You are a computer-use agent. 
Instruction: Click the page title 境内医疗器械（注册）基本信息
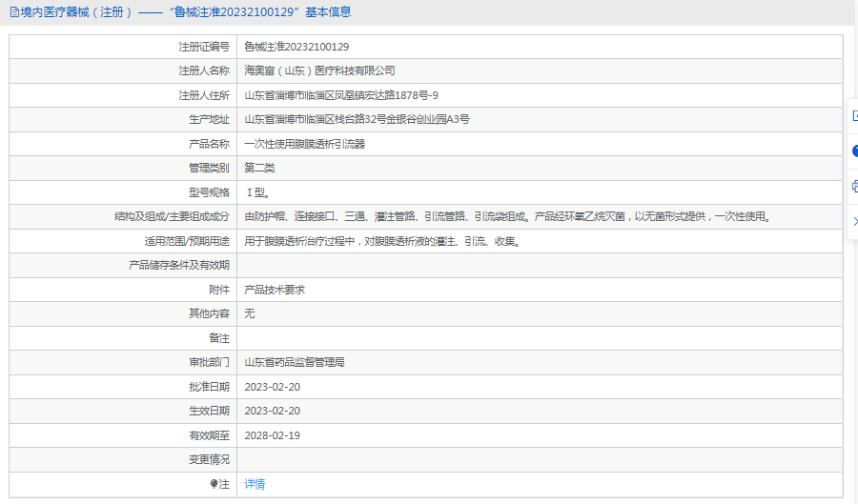pos(186,12)
